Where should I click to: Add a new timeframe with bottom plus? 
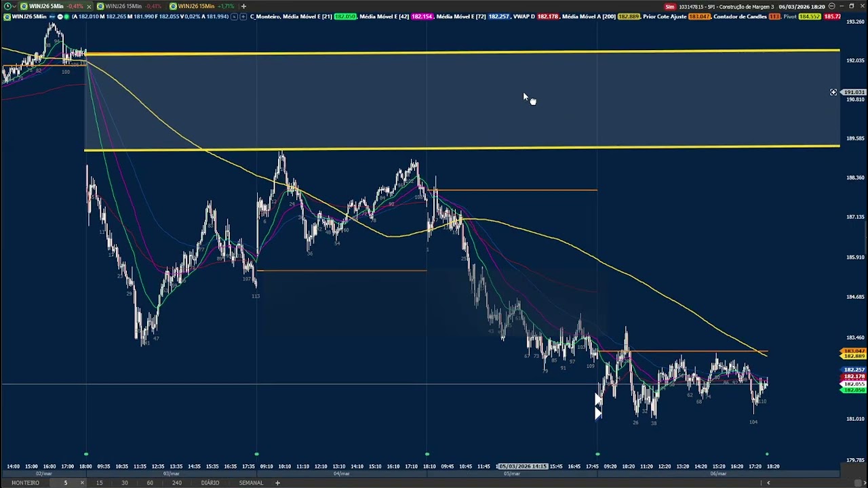point(277,483)
